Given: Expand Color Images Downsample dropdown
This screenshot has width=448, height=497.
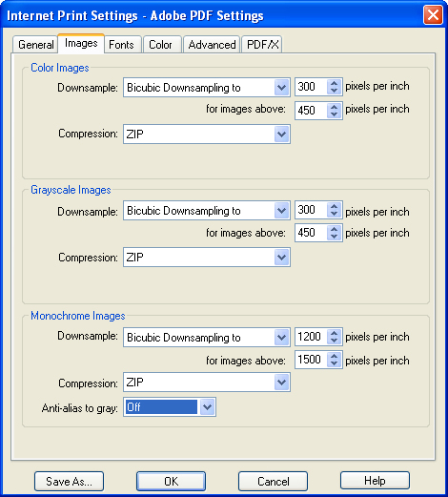Looking at the screenshot, I should click(x=207, y=88).
